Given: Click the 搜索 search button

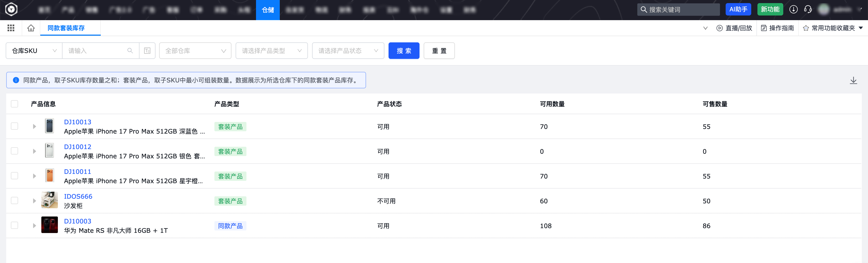Looking at the screenshot, I should pyautogui.click(x=404, y=51).
